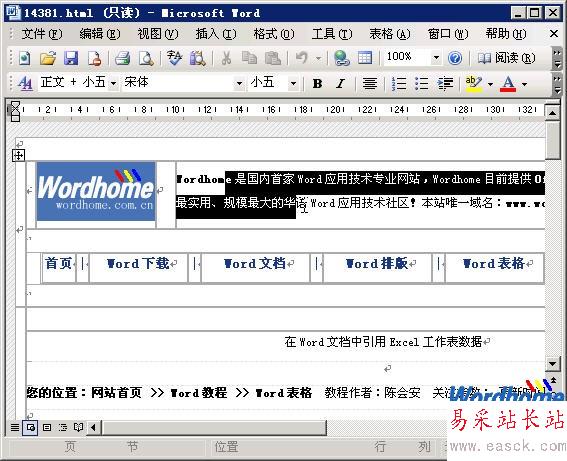The height and width of the screenshot is (461, 567).
Task: Print the document
Action: pos(123,58)
